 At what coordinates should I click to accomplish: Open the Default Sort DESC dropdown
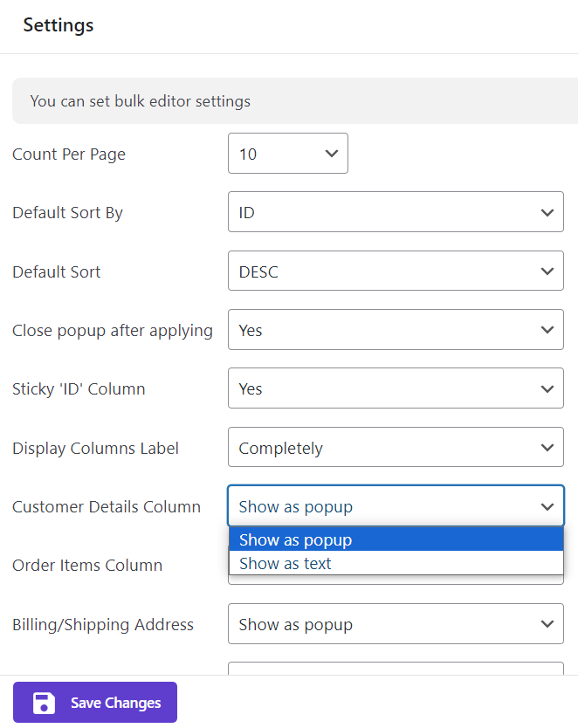point(395,271)
